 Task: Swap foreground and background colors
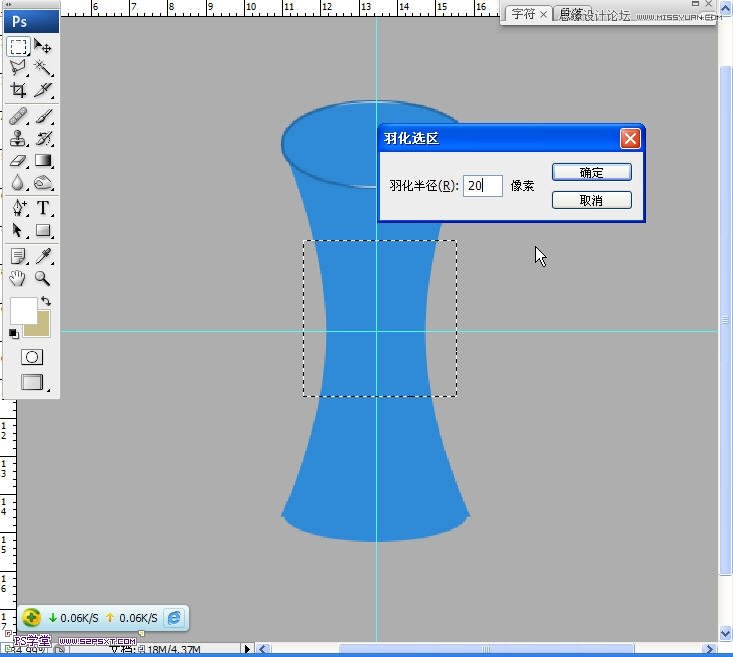[46, 301]
